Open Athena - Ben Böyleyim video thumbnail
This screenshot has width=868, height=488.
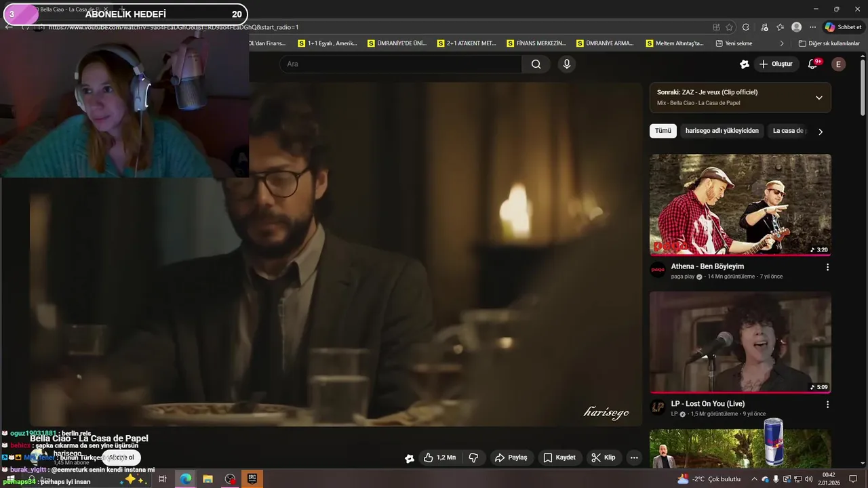[x=741, y=205]
